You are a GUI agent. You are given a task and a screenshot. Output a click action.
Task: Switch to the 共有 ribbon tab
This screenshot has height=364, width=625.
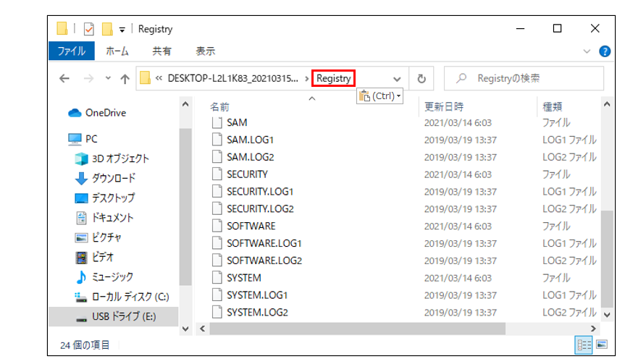click(162, 51)
